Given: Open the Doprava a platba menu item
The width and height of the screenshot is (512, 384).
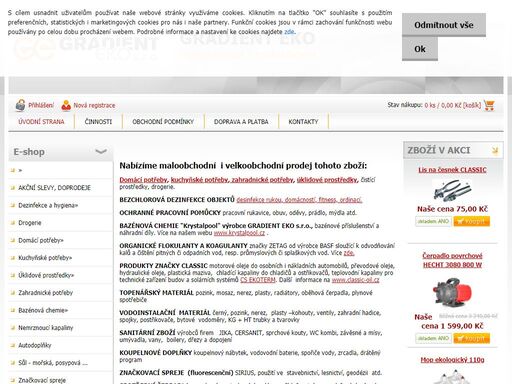Looking at the screenshot, I should coord(241,122).
